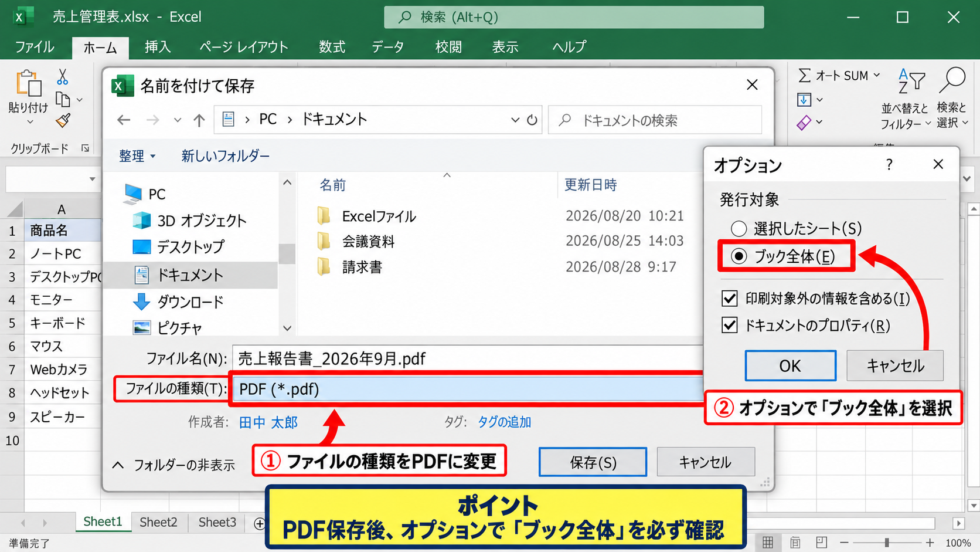Click the Excel 検索 search box
Screen dimensions: 980x552
pyautogui.click(x=574, y=17)
